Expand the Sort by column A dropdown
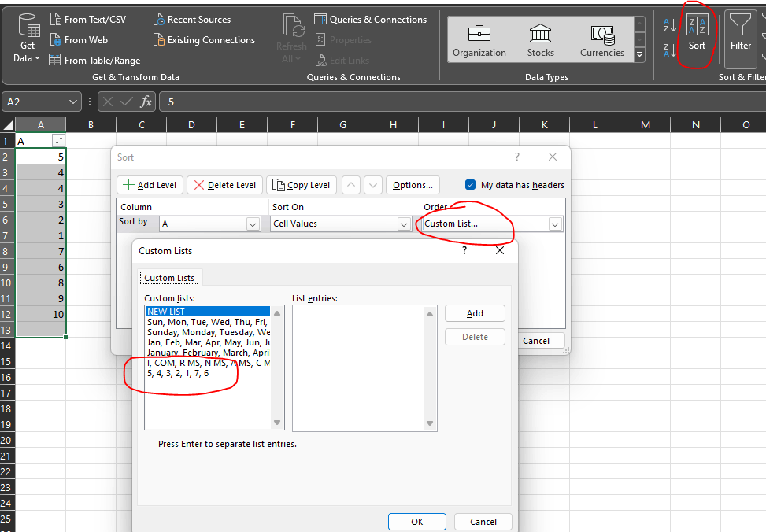The width and height of the screenshot is (766, 532). click(x=253, y=224)
